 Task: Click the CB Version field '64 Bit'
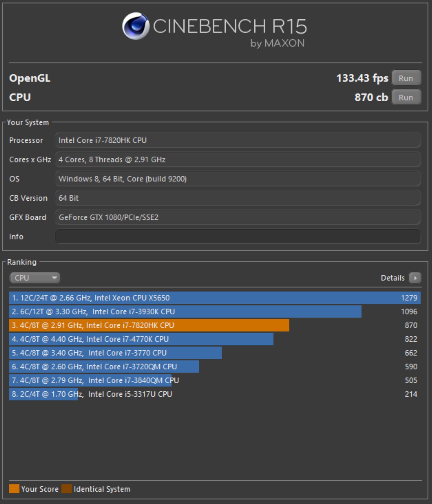[238, 198]
